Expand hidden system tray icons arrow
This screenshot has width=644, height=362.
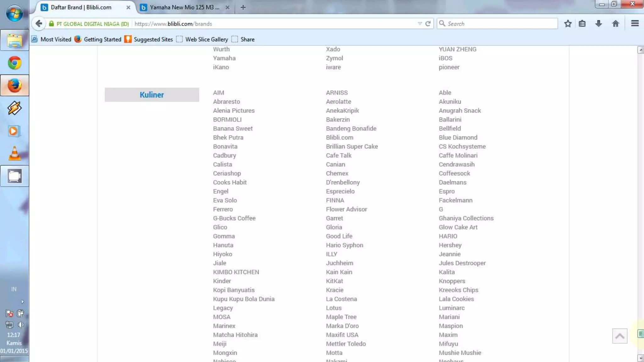click(22, 302)
